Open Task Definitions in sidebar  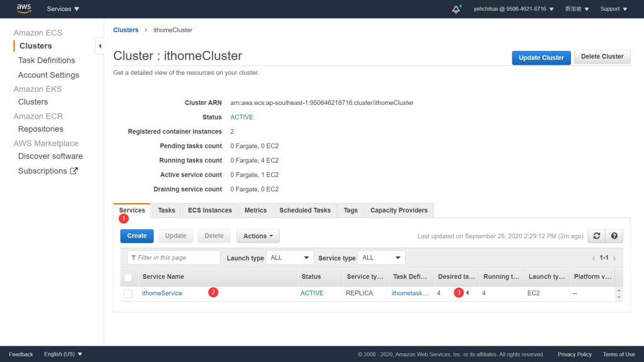pos(47,60)
